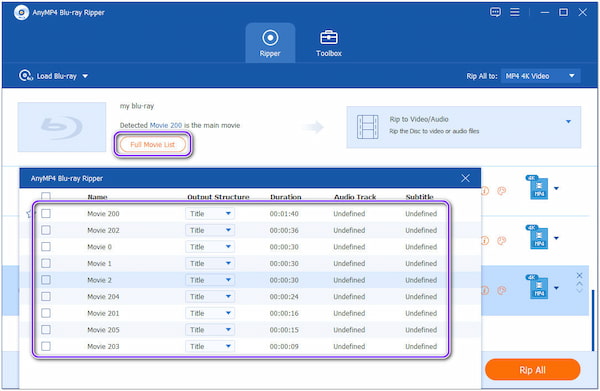Check the Movie 202 checkbox

point(46,230)
